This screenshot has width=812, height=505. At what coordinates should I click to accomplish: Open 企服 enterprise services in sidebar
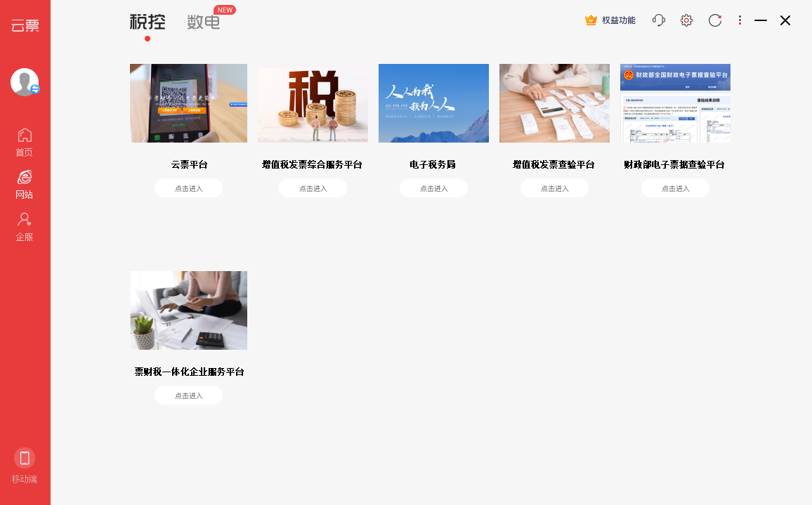25,227
